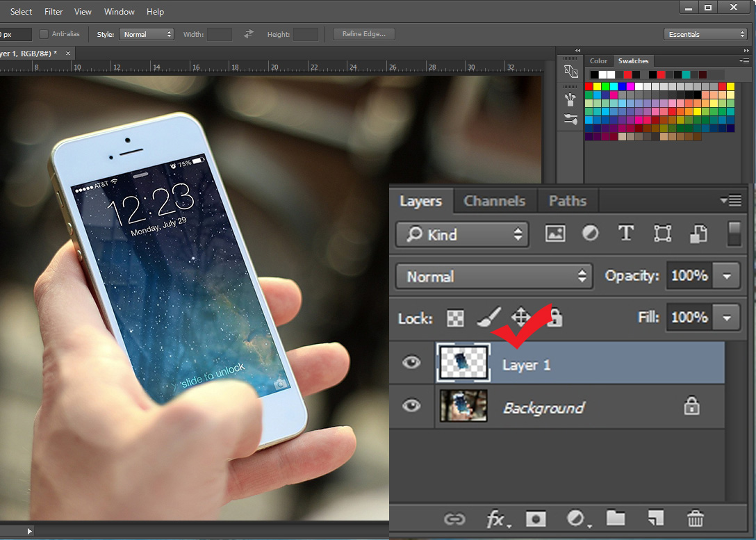This screenshot has height=540, width=756.
Task: Filter for smart object layers
Action: click(698, 234)
